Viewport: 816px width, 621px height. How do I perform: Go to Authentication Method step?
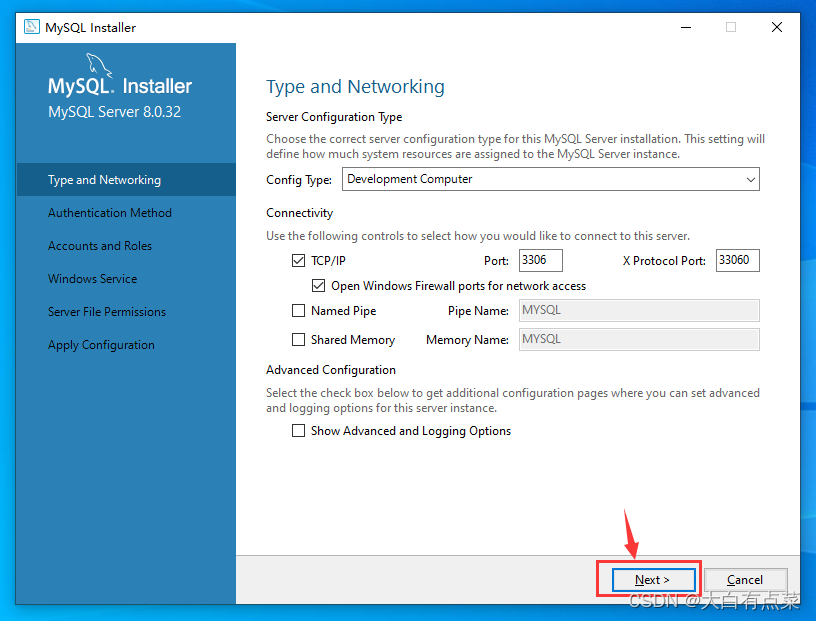click(110, 213)
